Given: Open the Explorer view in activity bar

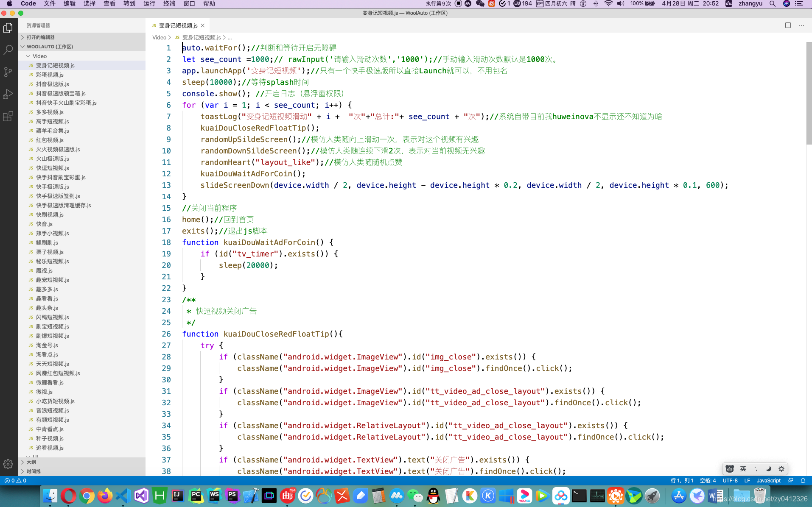Looking at the screenshot, I should pyautogui.click(x=8, y=28).
